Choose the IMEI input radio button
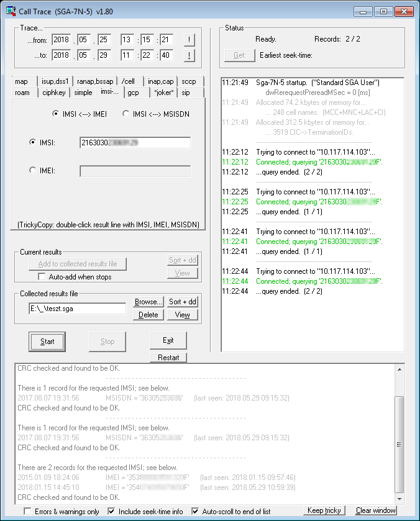The width and height of the screenshot is (420, 521). 33,171
